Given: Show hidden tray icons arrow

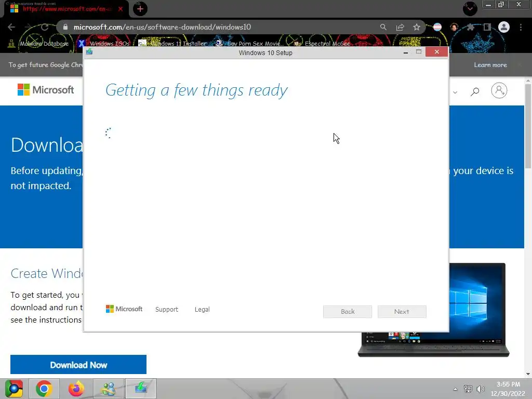Looking at the screenshot, I should coord(455,389).
